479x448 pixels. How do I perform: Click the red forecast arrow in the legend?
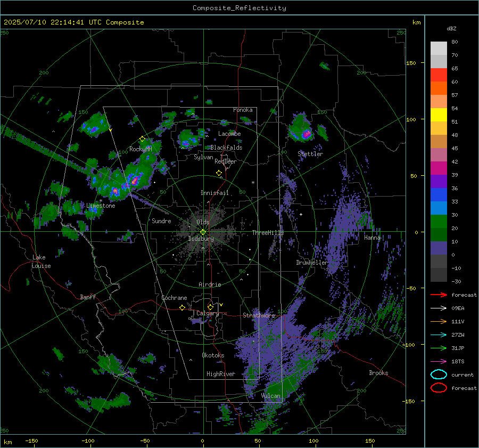click(x=439, y=295)
